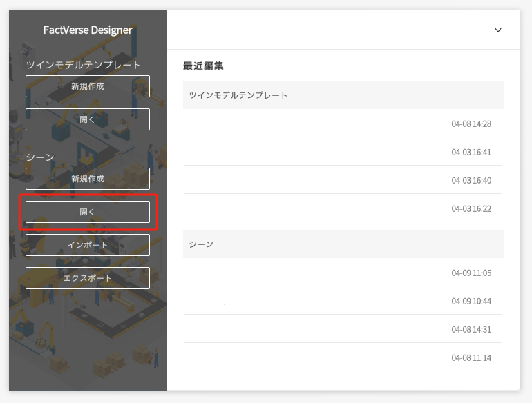Expand the top-right chevron dropdown
Viewport: 532px width, 403px height.
(x=497, y=30)
